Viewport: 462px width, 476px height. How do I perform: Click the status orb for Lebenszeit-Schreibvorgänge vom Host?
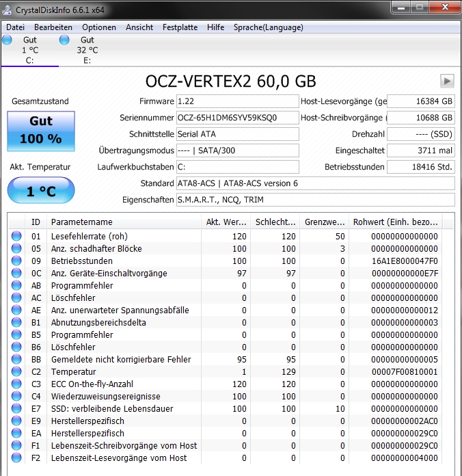click(16, 445)
